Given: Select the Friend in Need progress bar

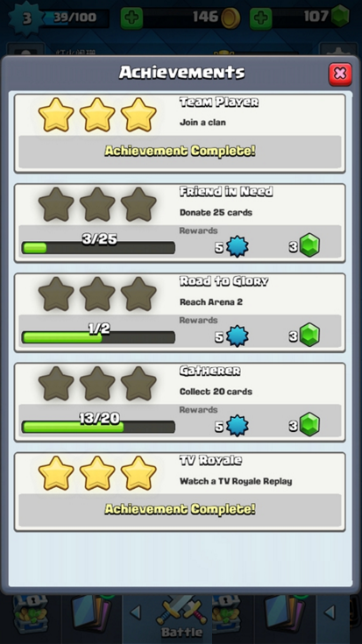Looking at the screenshot, I should point(98,248).
